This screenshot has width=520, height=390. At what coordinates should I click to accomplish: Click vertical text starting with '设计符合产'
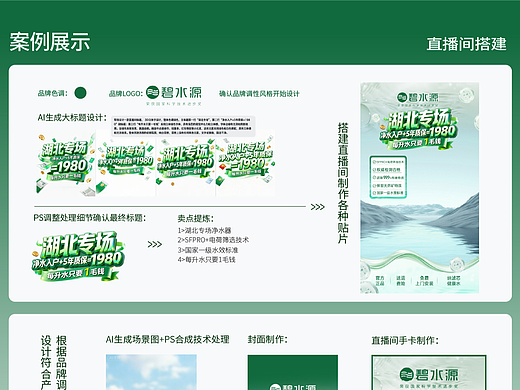tap(46, 363)
